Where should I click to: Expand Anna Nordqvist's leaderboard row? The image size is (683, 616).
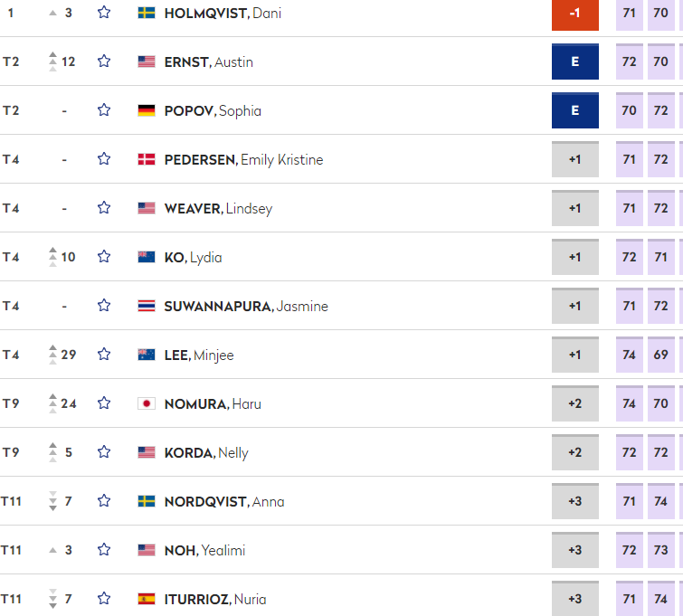tap(342, 501)
